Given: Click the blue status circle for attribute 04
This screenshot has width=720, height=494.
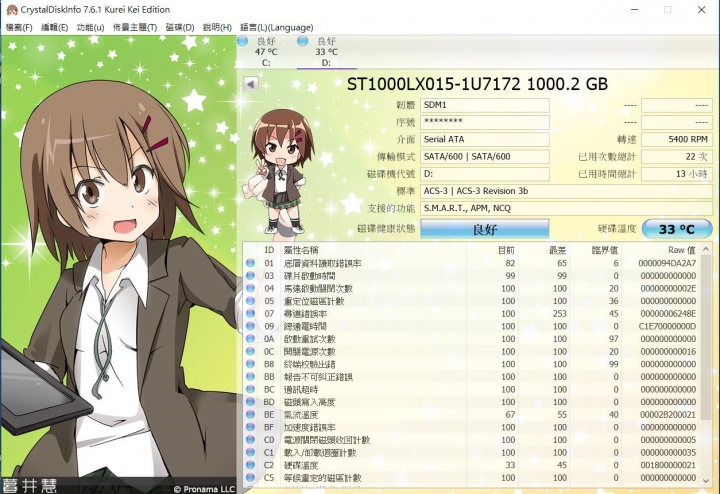Looking at the screenshot, I should (x=250, y=288).
